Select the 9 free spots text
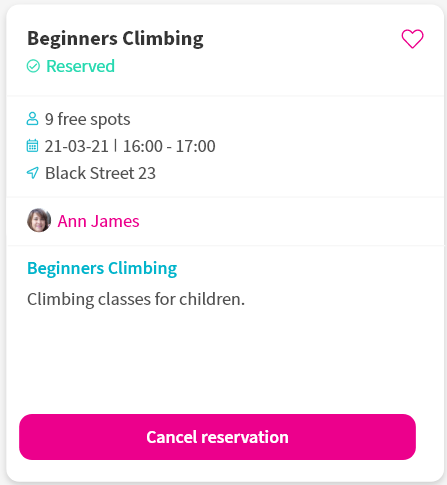 coord(87,119)
